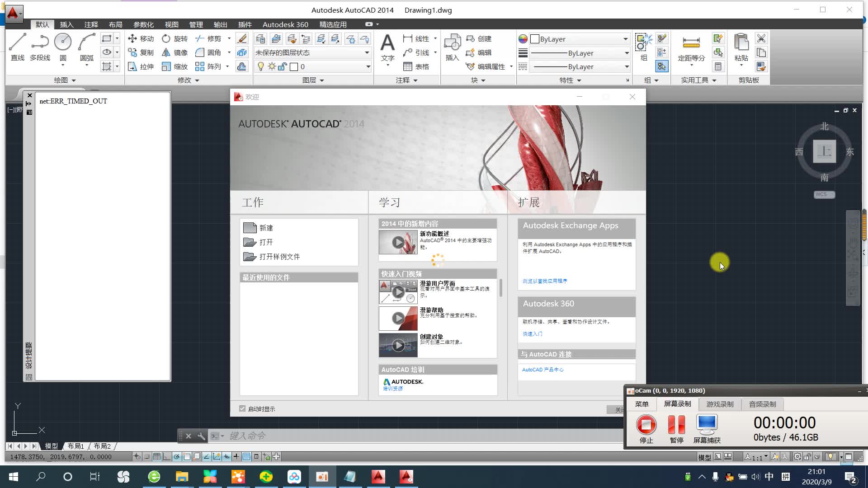The width and height of the screenshot is (868, 488).
Task: Open the unsaved layer state dropdown
Action: pos(367,53)
